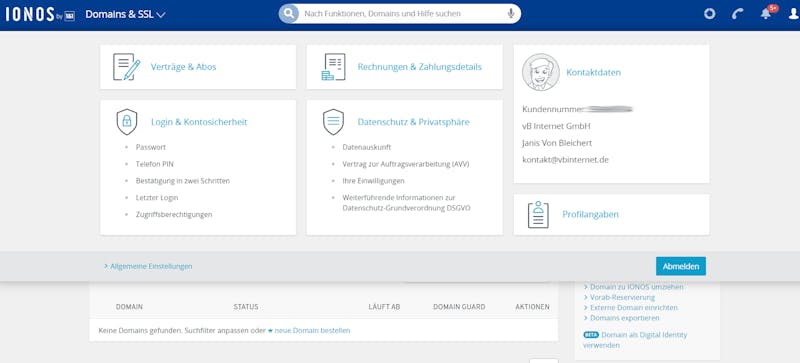The height and width of the screenshot is (363, 800).
Task: Focus the search field for functions and domains
Action: pos(403,14)
